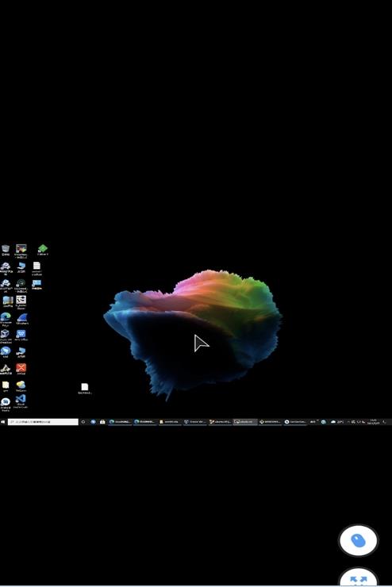
Task: Tap the floating blue mouse mode button
Action: click(x=359, y=540)
